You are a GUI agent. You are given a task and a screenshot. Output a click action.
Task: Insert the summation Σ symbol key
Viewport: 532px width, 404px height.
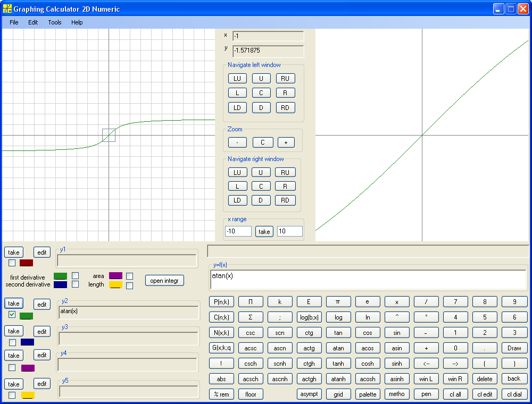(x=251, y=317)
